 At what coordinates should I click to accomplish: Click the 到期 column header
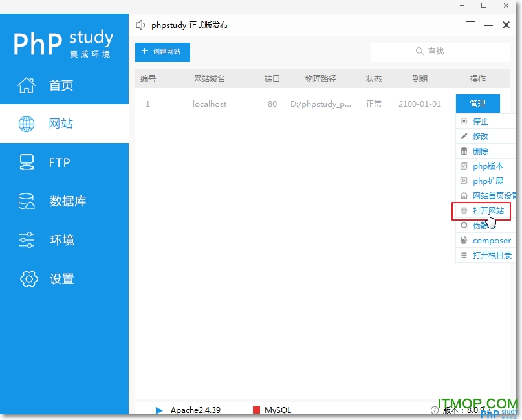[419, 78]
